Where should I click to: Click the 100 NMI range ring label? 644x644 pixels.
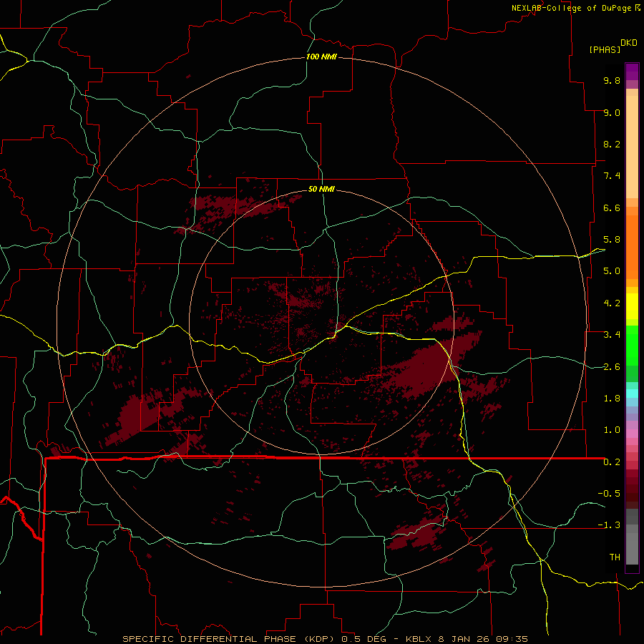tap(321, 57)
